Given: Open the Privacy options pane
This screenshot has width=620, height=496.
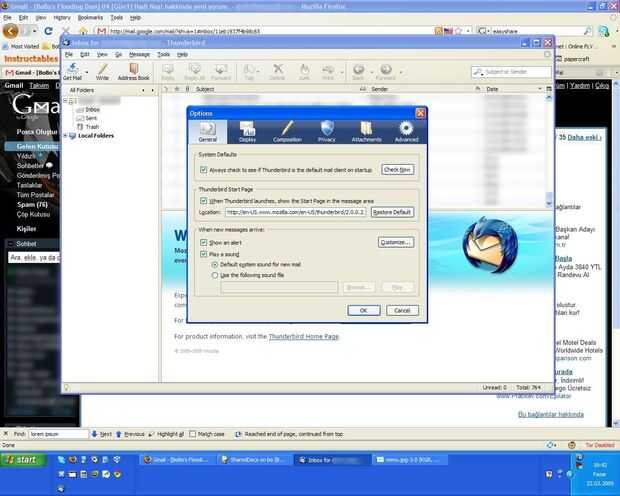Looking at the screenshot, I should click(327, 132).
